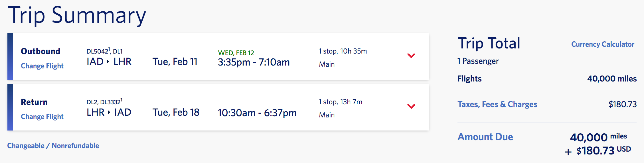The height and width of the screenshot is (163, 644).
Task: Expand the Return flight details chevron
Action: coord(411,106)
